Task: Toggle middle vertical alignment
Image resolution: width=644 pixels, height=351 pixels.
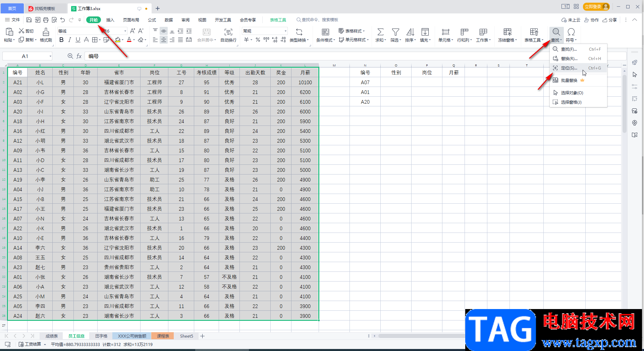Action: coord(164,31)
